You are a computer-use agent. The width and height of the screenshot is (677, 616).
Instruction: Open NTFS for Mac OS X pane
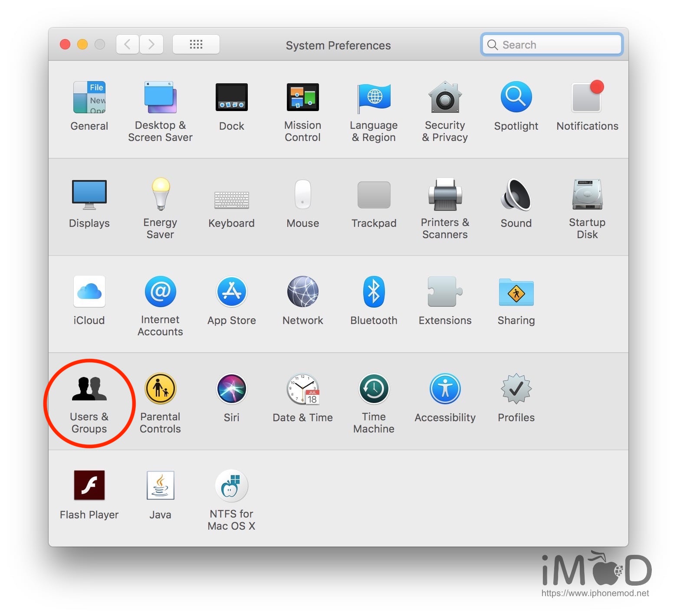click(x=231, y=486)
